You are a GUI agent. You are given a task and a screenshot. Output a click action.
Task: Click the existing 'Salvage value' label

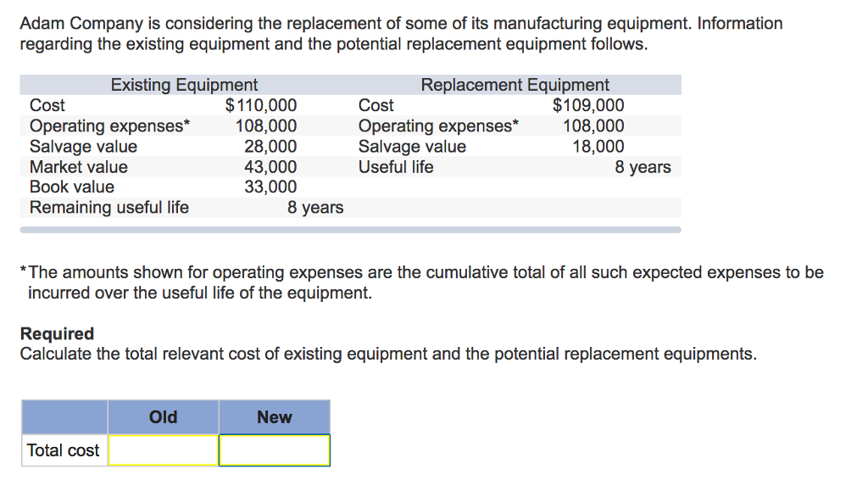(x=83, y=147)
